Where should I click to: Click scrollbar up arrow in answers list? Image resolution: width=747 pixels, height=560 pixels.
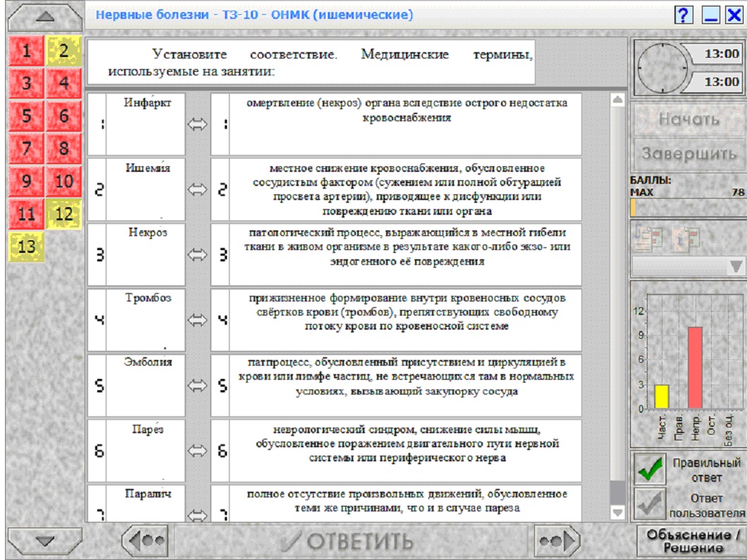point(617,99)
